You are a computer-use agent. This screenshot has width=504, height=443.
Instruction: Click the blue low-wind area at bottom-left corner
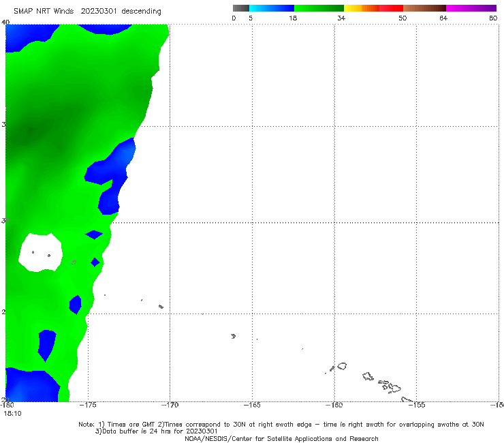point(31,386)
